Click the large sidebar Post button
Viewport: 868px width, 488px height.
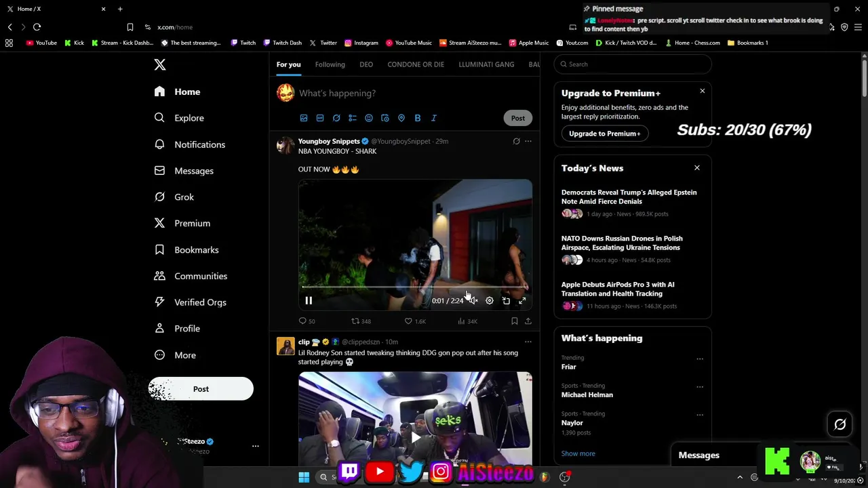click(201, 389)
